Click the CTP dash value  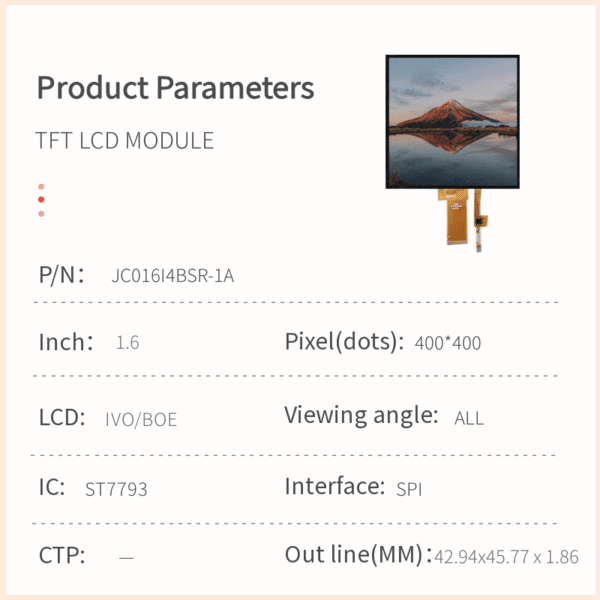point(126,558)
